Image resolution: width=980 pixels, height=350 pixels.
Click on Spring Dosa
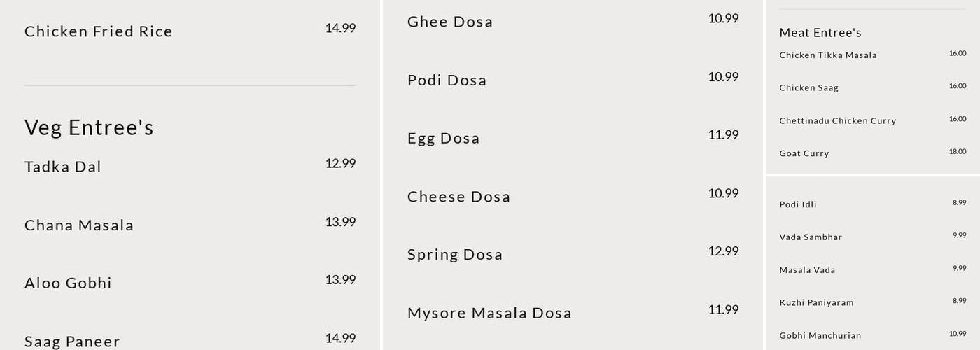pyautogui.click(x=455, y=255)
